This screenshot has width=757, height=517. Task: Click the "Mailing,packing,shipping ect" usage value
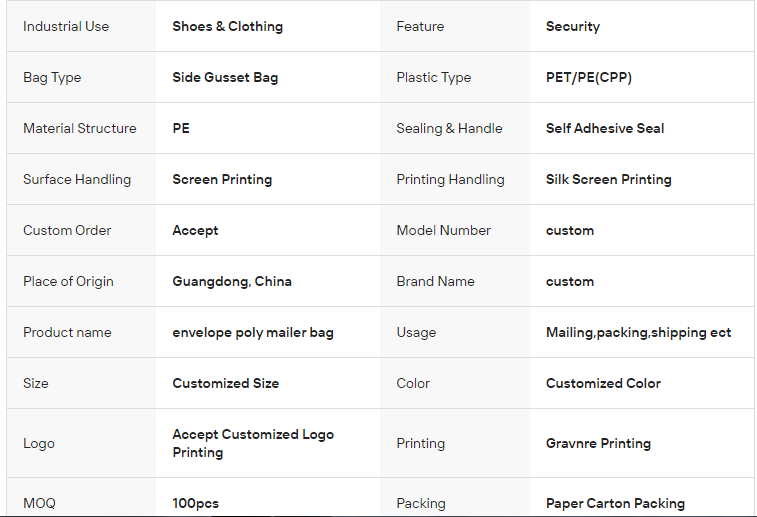638,332
